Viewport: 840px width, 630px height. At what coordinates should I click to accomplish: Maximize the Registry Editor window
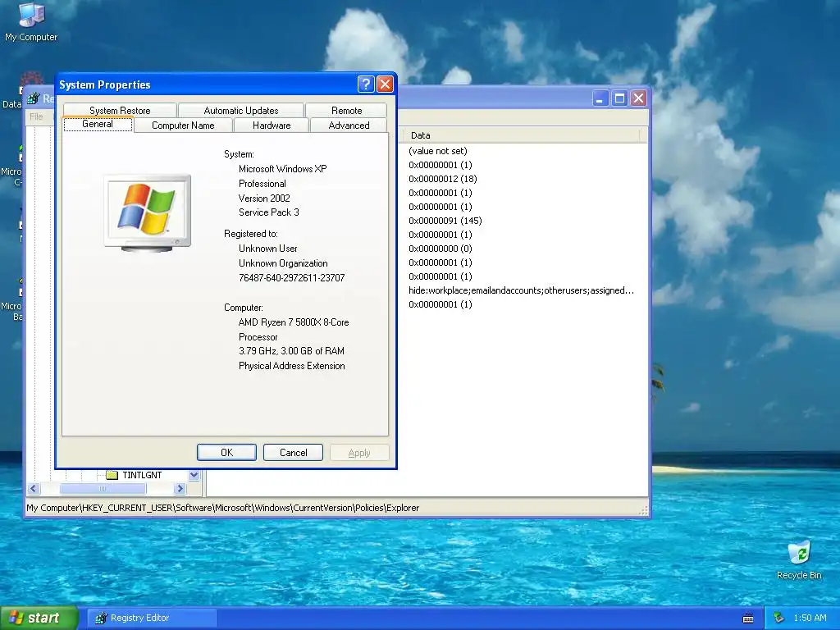[619, 98]
